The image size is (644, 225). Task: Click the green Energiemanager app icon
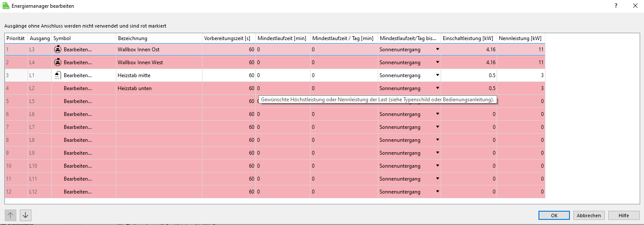(x=6, y=6)
